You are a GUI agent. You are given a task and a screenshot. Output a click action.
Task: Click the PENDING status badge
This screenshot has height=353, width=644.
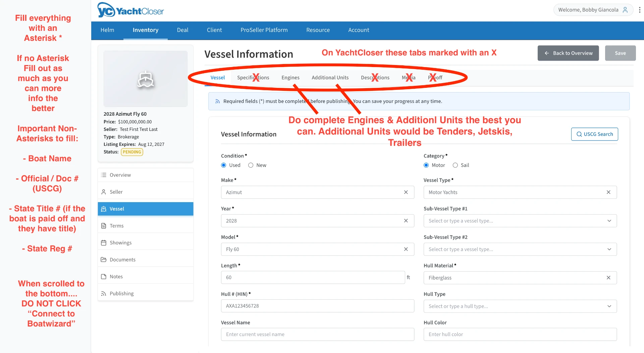coord(132,152)
